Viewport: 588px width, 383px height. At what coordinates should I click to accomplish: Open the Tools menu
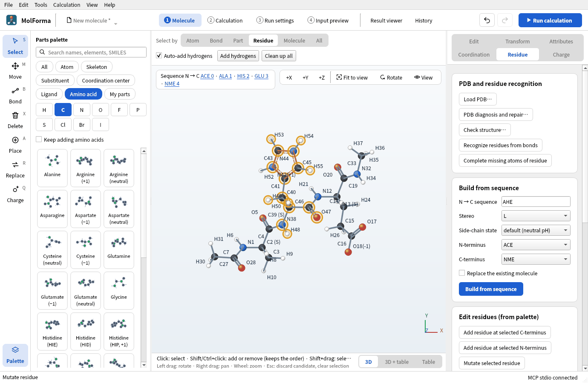pos(41,5)
